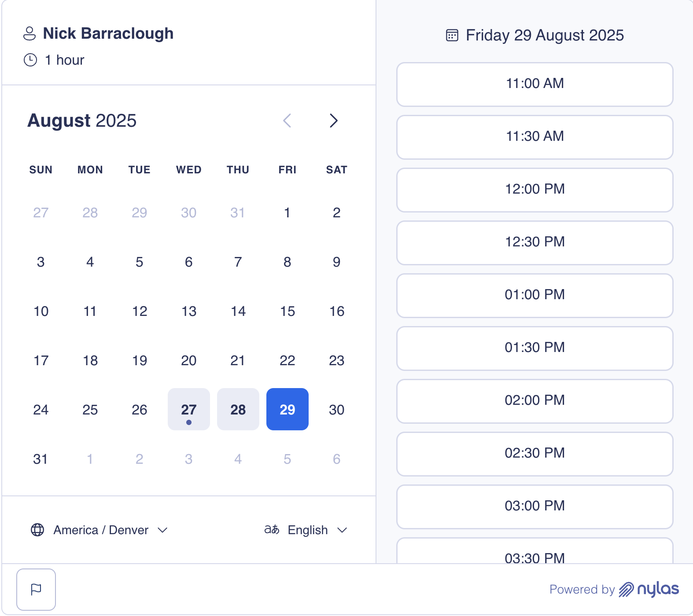Choose the 01:30 PM time slot

click(534, 348)
